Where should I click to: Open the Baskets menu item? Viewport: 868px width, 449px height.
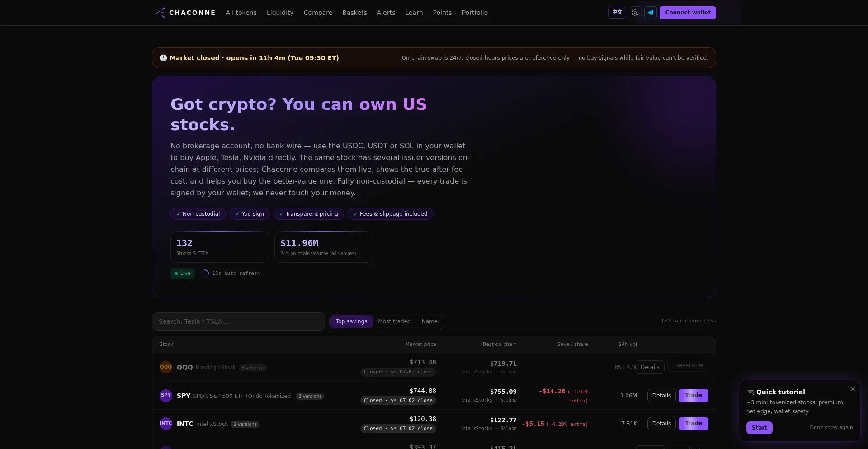coord(354,13)
